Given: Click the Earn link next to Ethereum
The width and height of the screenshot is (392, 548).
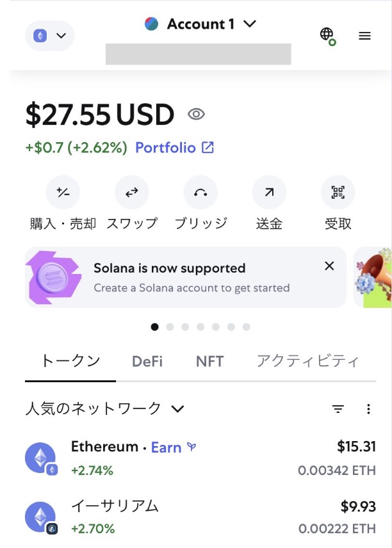Looking at the screenshot, I should 167,447.
